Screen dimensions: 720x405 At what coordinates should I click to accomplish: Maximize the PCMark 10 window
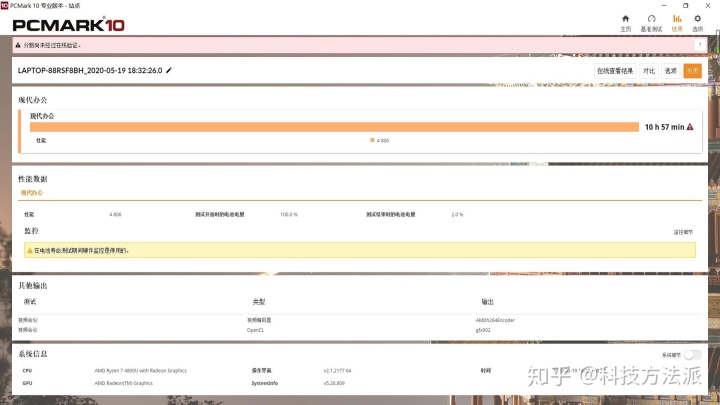(x=686, y=6)
